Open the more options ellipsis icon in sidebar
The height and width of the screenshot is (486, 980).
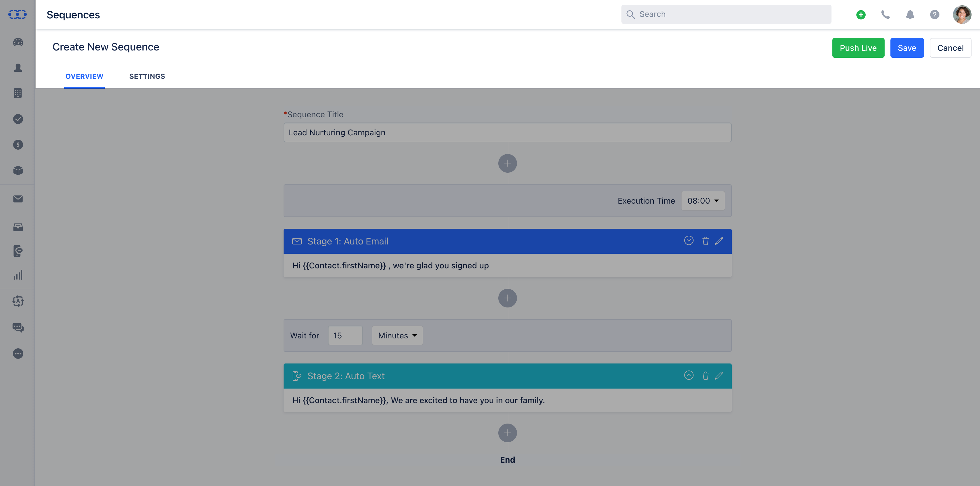[x=18, y=354]
